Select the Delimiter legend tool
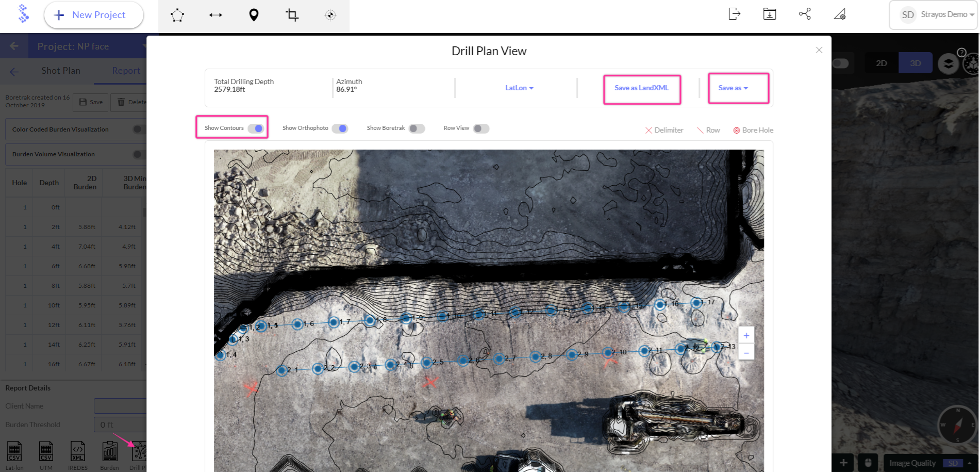This screenshot has width=980, height=472. click(664, 131)
